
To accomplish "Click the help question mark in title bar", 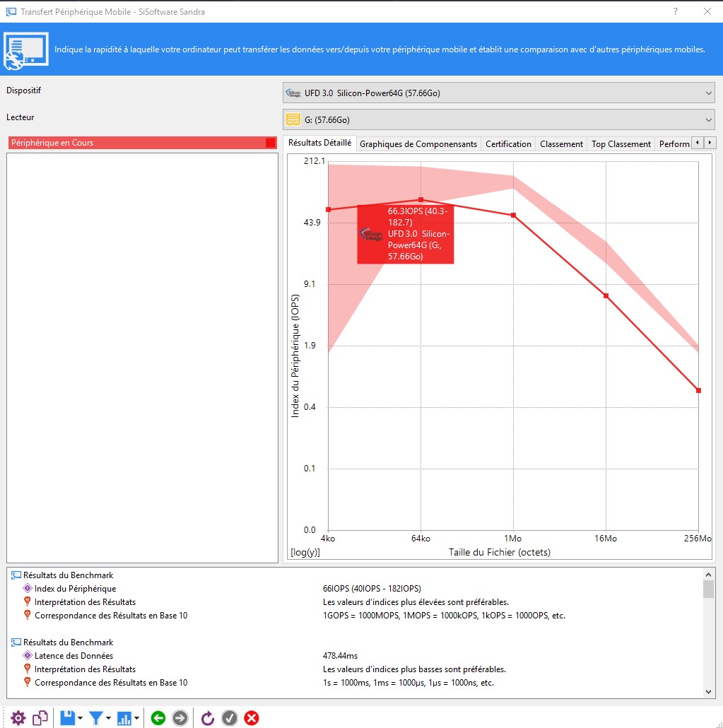I will coord(676,11).
